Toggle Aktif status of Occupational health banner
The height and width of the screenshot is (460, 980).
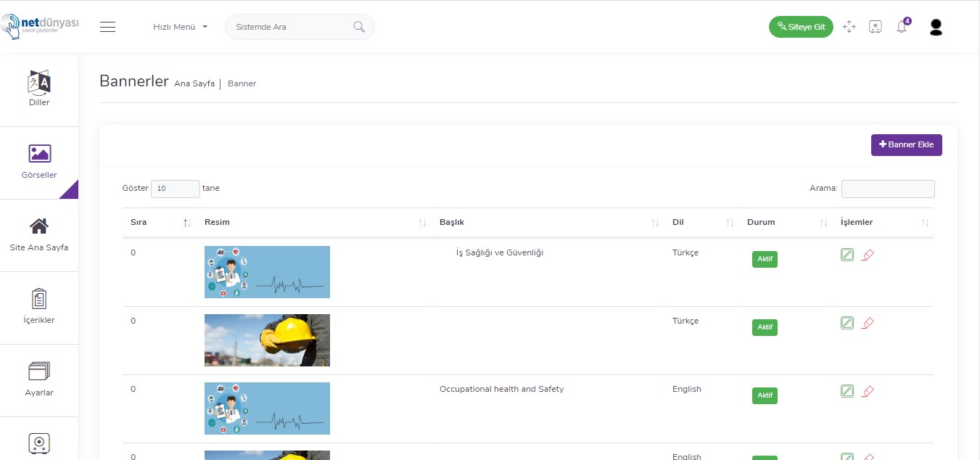tap(765, 395)
